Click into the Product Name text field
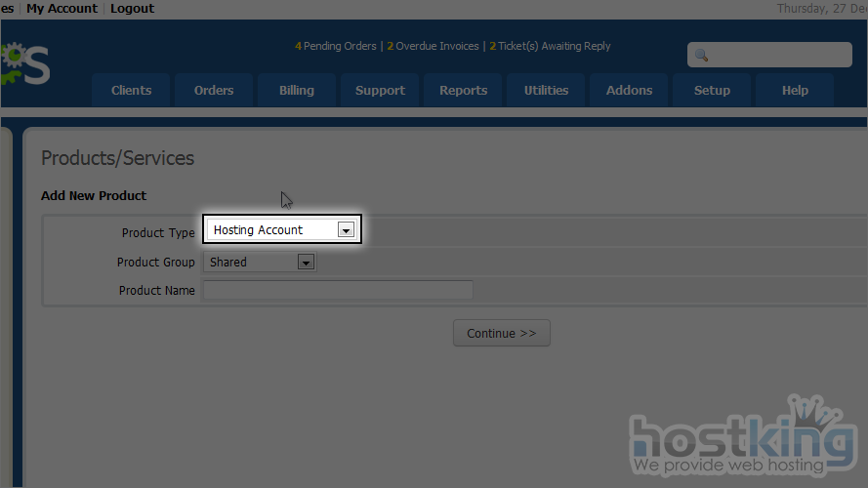 click(338, 290)
